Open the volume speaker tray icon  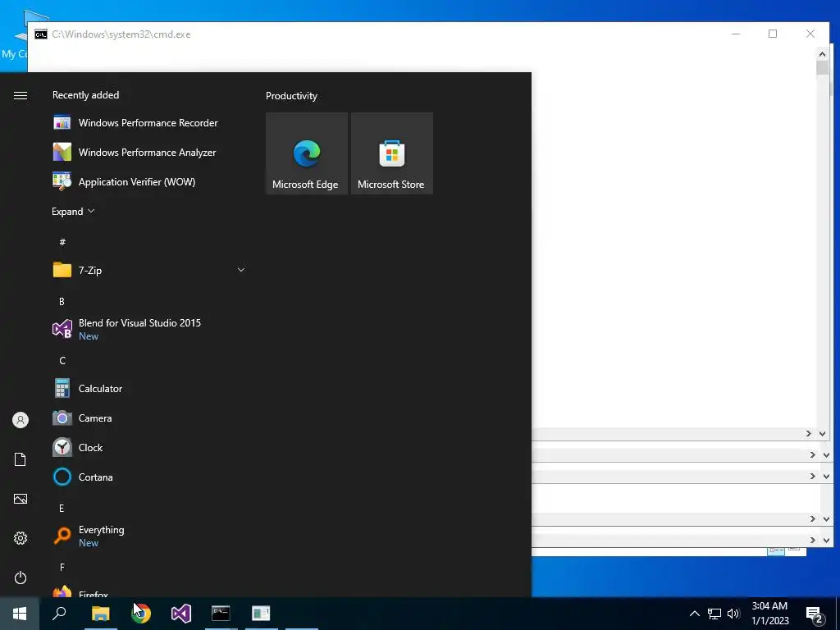733,614
